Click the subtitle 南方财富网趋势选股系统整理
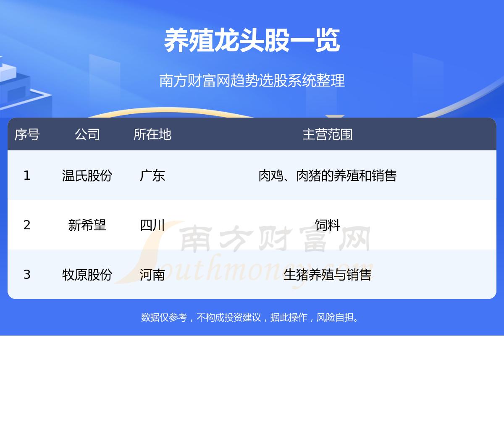This screenshot has width=504, height=441. point(252,80)
